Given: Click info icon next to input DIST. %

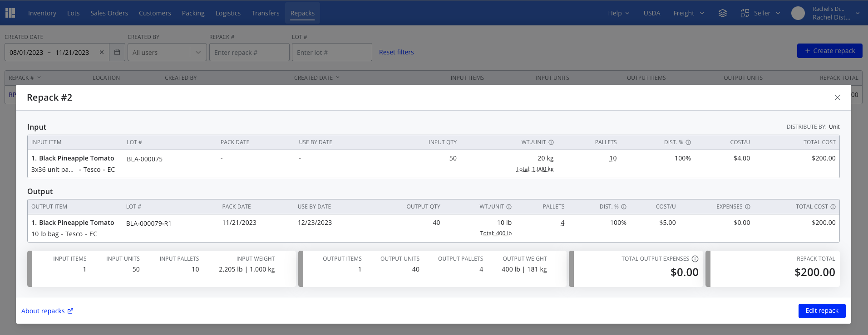Looking at the screenshot, I should [x=688, y=142].
